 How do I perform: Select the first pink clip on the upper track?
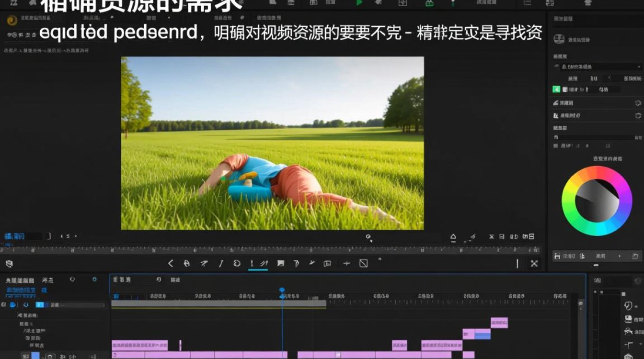click(139, 345)
